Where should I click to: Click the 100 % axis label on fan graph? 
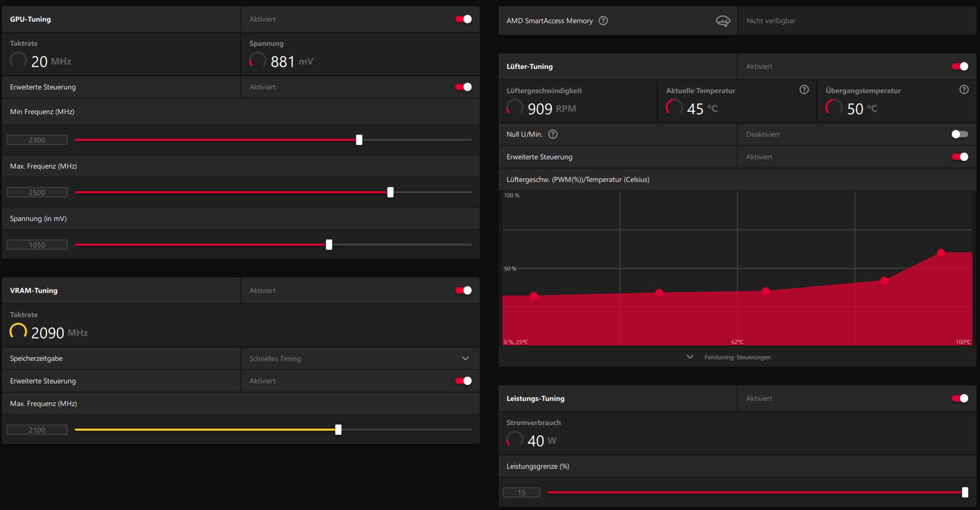coord(512,196)
